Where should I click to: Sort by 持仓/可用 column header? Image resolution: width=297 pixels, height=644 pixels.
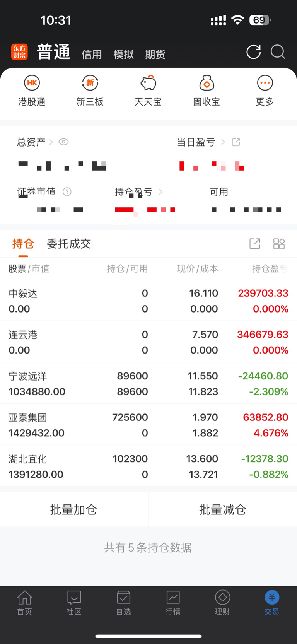tap(127, 269)
